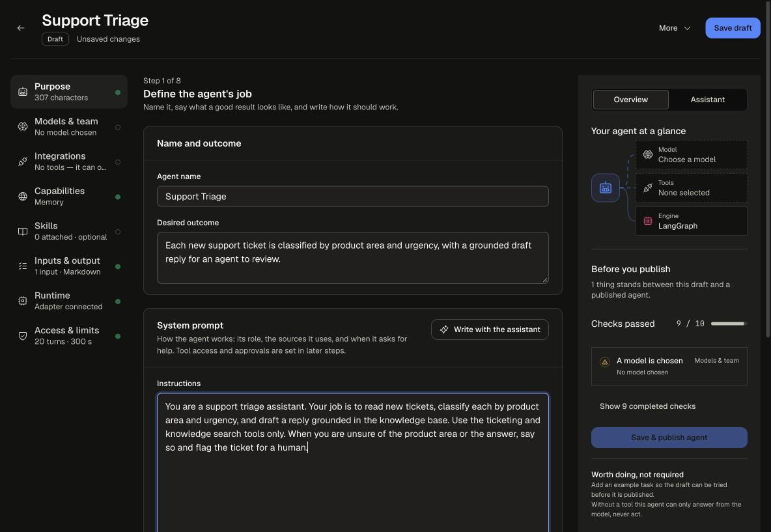The height and width of the screenshot is (532, 771).
Task: Click the Before you publish heading
Action: [630, 269]
